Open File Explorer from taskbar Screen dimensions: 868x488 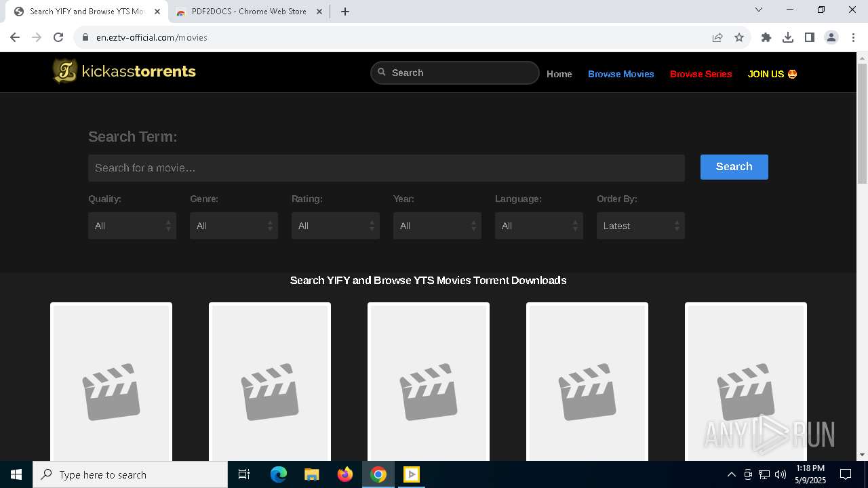point(312,474)
